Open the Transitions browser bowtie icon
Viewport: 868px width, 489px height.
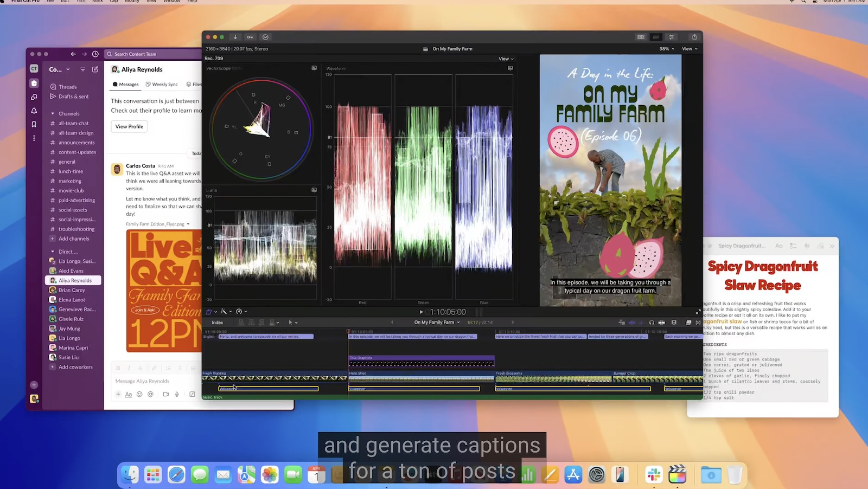click(x=698, y=323)
